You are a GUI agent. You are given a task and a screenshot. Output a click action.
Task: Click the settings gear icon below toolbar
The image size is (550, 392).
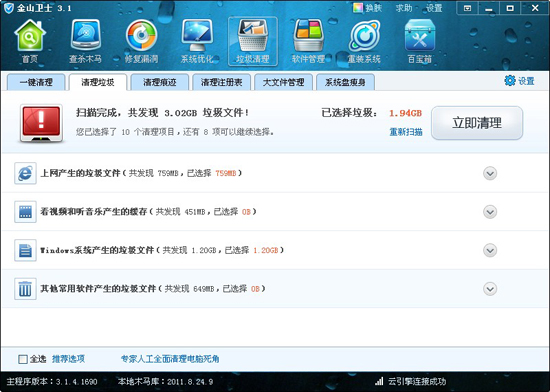[x=510, y=81]
